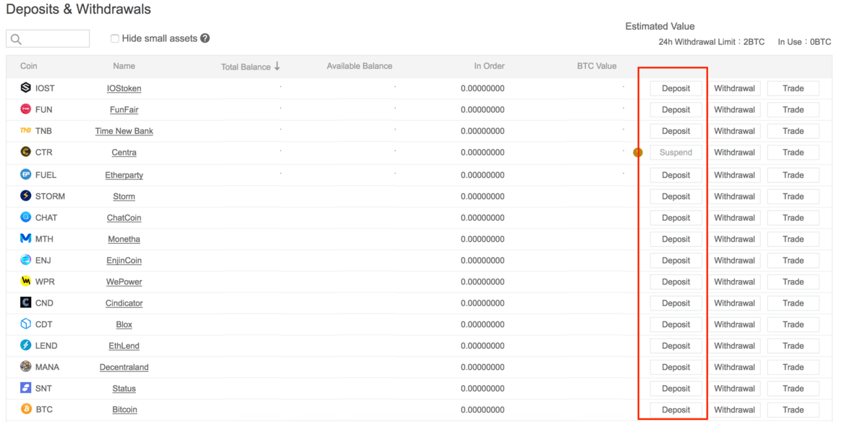Viewport: 868px width, 422px height.
Task: Click the TNB coin logo icon
Action: [26, 131]
